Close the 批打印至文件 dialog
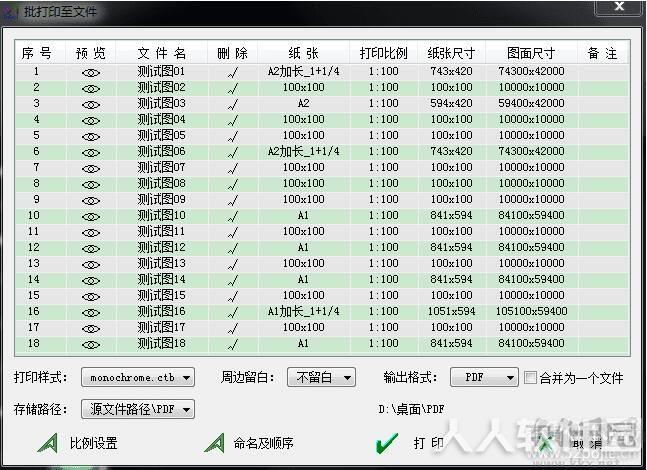 [619, 7]
